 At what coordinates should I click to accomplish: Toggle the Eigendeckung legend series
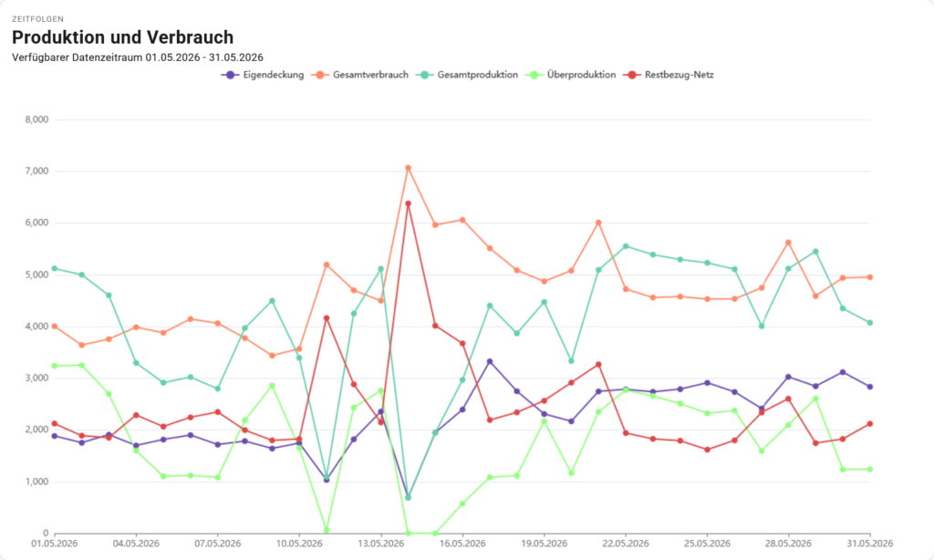click(262, 75)
